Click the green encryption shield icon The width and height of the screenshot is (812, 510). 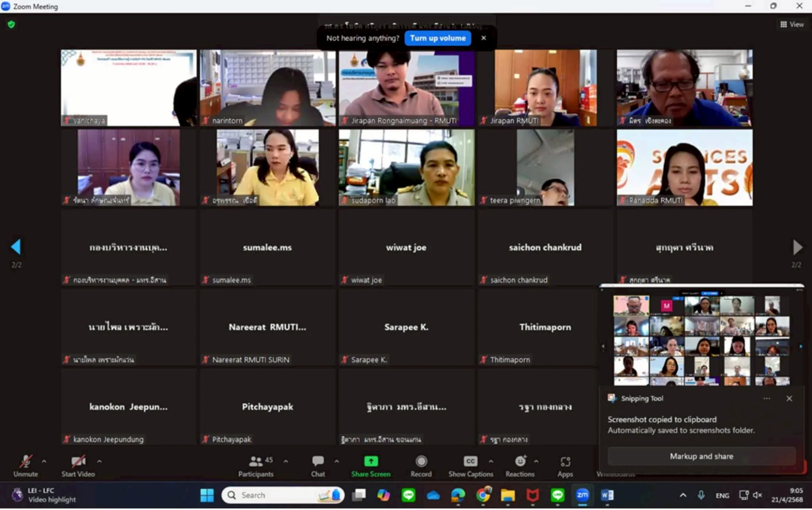tap(11, 25)
